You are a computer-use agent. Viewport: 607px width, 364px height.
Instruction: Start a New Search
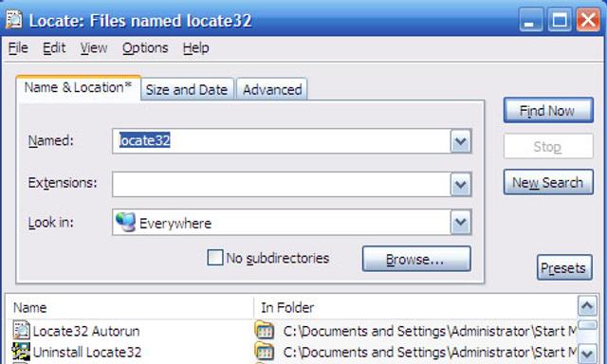click(x=548, y=182)
